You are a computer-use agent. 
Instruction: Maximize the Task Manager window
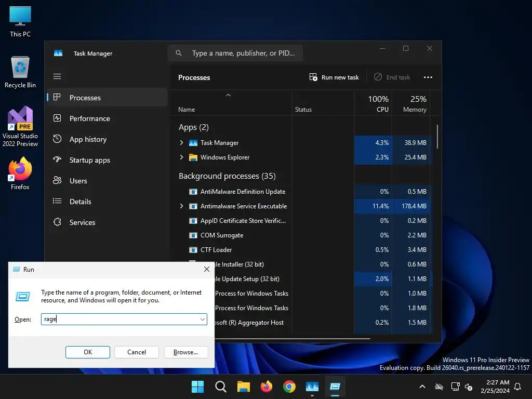point(405,48)
